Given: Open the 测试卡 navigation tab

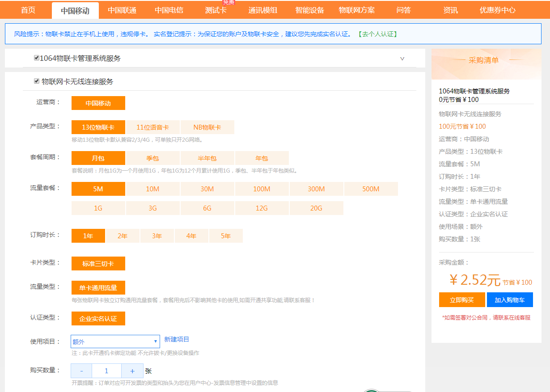Looking at the screenshot, I should 216,10.
